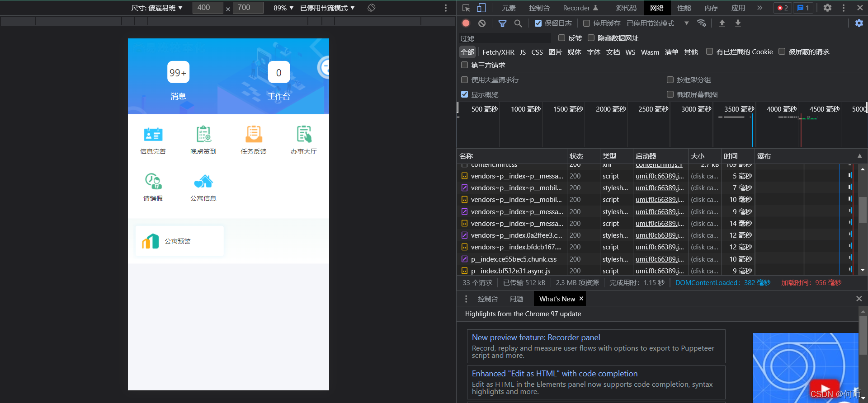
Task: Click the rotate device icon
Action: (371, 8)
